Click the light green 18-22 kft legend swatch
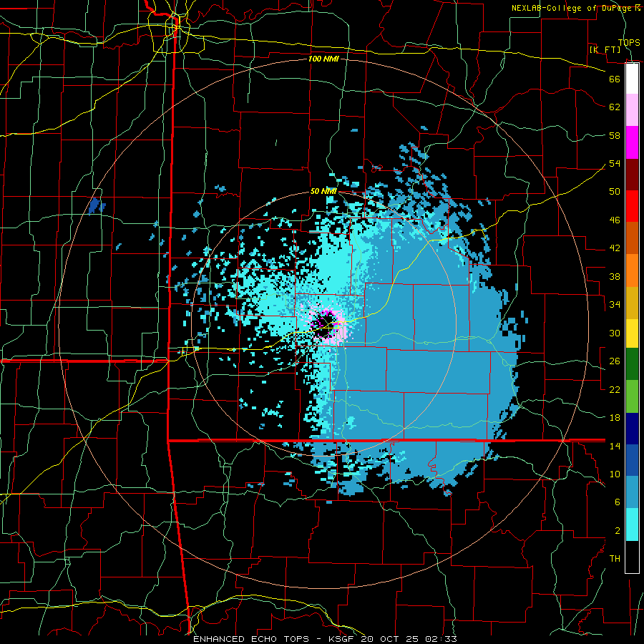Viewport: 644px width, 644px height. click(x=632, y=396)
